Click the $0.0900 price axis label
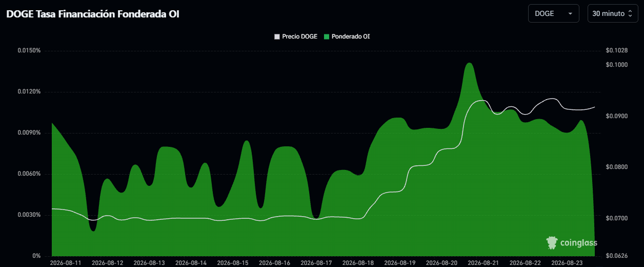The image size is (644, 267). click(x=616, y=116)
